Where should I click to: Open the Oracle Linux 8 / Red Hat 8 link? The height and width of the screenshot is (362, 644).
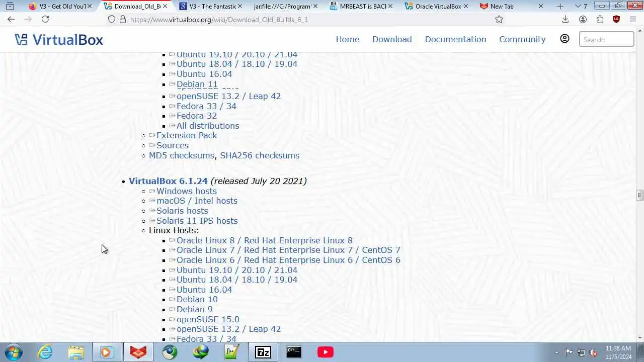(x=265, y=240)
